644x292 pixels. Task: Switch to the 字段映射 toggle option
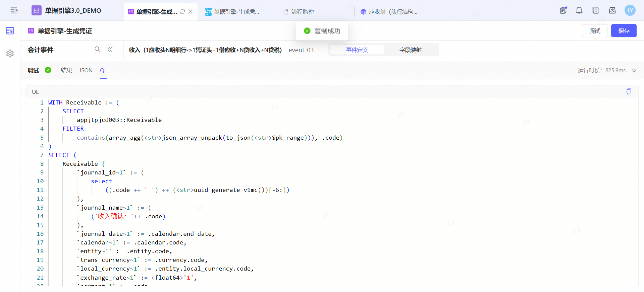(x=410, y=50)
